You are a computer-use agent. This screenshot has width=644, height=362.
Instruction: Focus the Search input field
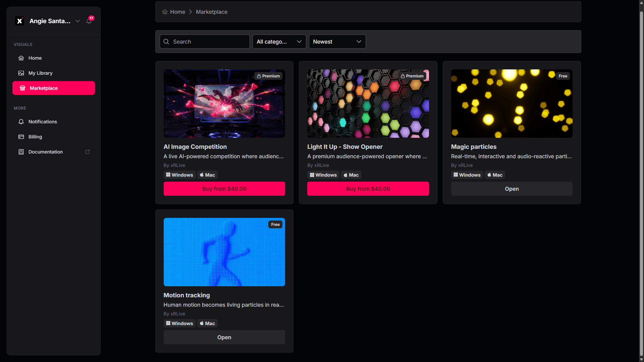205,42
